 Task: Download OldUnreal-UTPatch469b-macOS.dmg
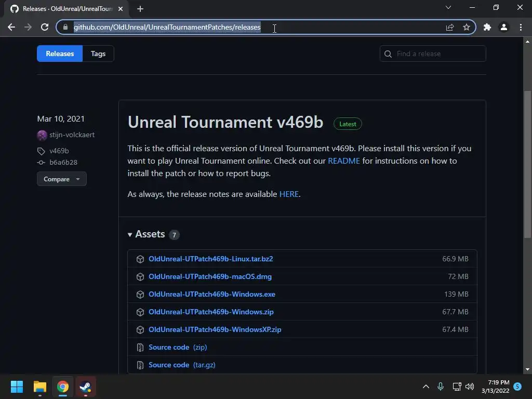tap(210, 276)
